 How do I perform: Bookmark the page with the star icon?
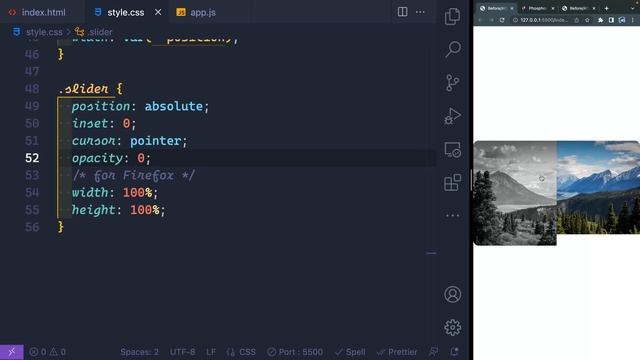[587, 20]
